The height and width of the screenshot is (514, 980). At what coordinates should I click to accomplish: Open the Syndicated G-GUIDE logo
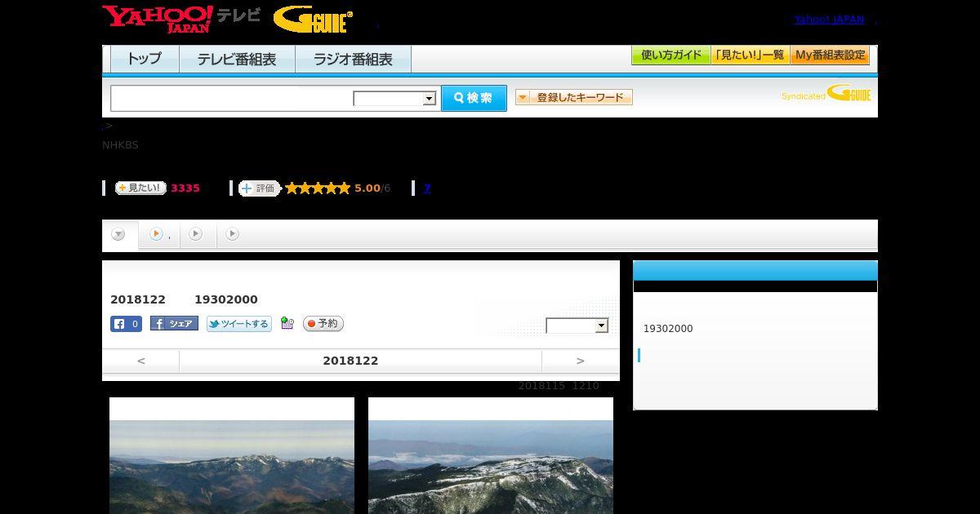826,93
